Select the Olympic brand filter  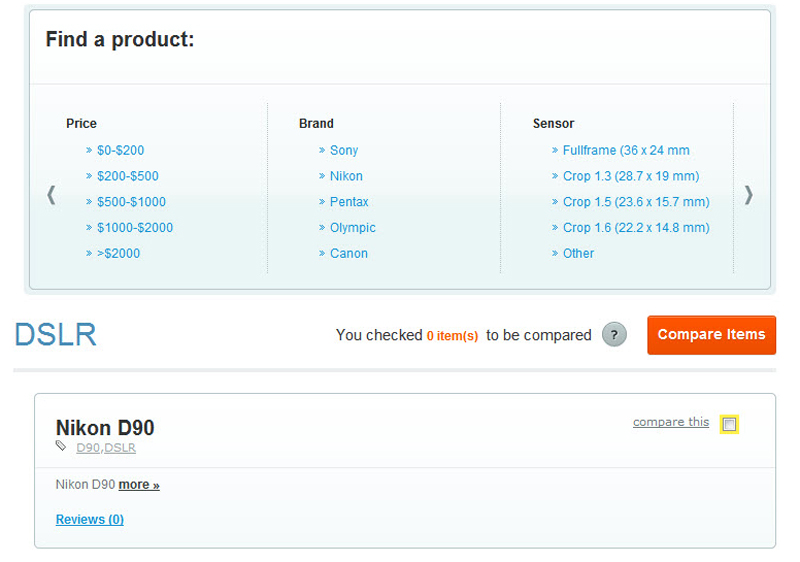coord(353,228)
